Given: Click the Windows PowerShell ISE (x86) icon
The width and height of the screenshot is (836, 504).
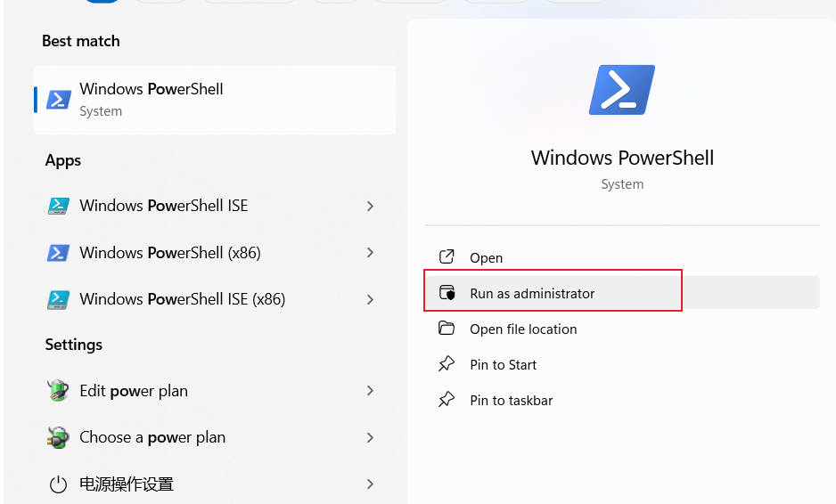Looking at the screenshot, I should tap(59, 299).
